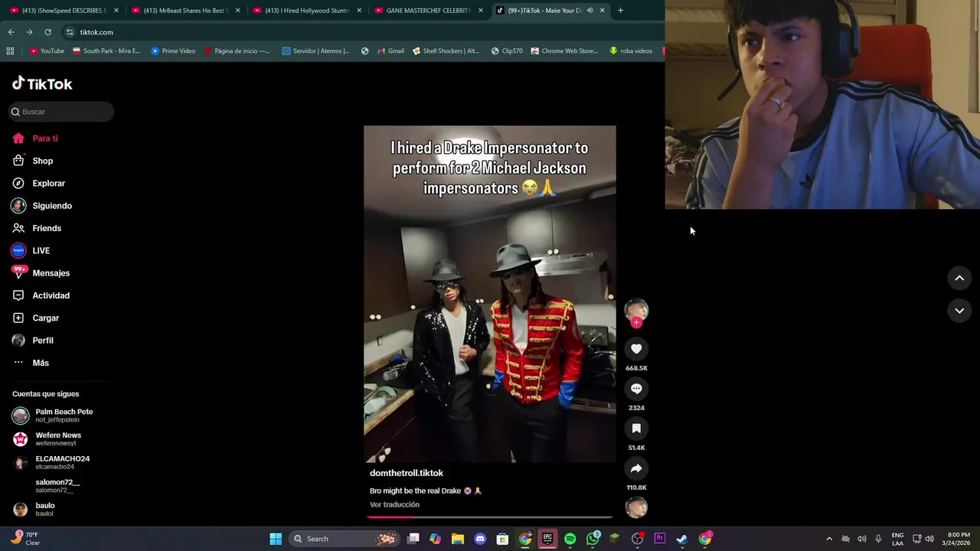Viewport: 980px width, 551px height.
Task: Open a new browser tab
Action: click(x=620, y=11)
